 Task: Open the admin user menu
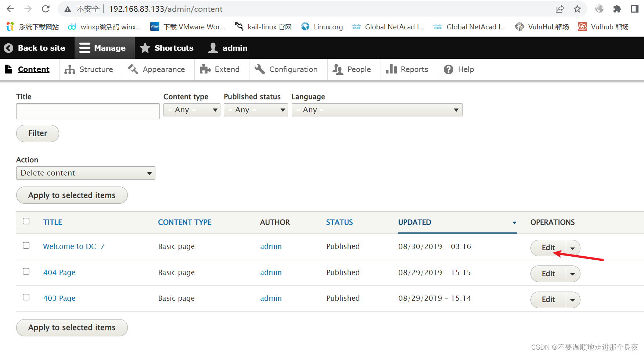click(228, 48)
